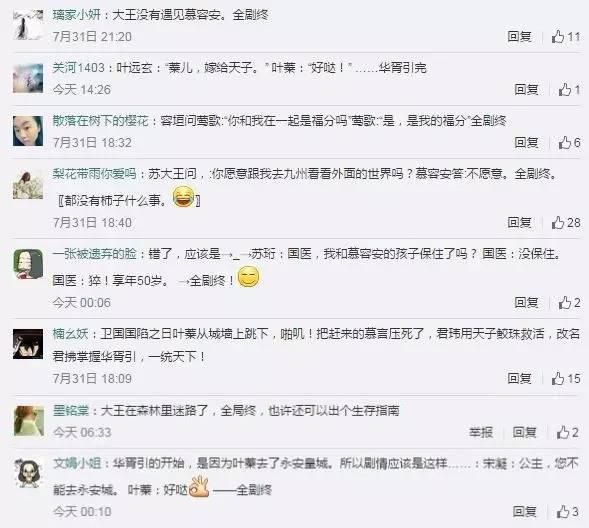589x528 pixels.
Task: Reply to 梨花带雨你爱吗's comment
Action: pyautogui.click(x=520, y=223)
